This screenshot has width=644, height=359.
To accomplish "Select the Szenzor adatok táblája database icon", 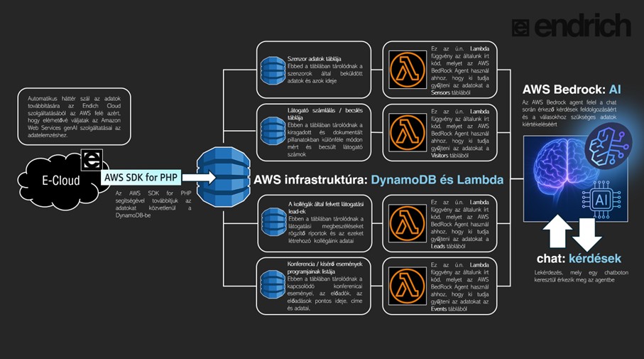I will pyautogui.click(x=273, y=70).
